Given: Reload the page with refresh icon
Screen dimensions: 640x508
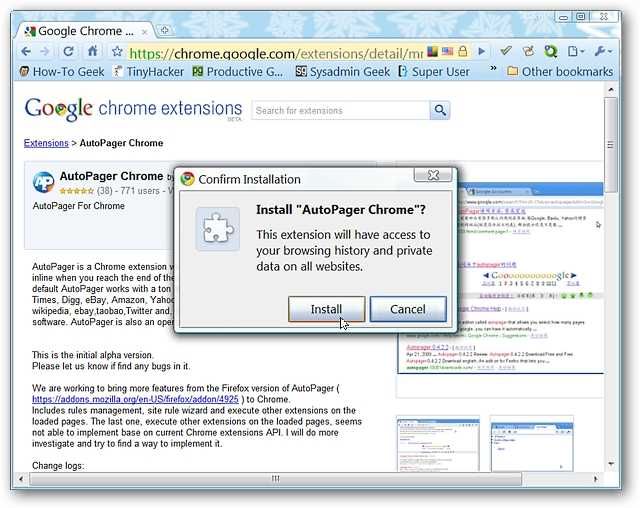Looking at the screenshot, I should (x=70, y=51).
